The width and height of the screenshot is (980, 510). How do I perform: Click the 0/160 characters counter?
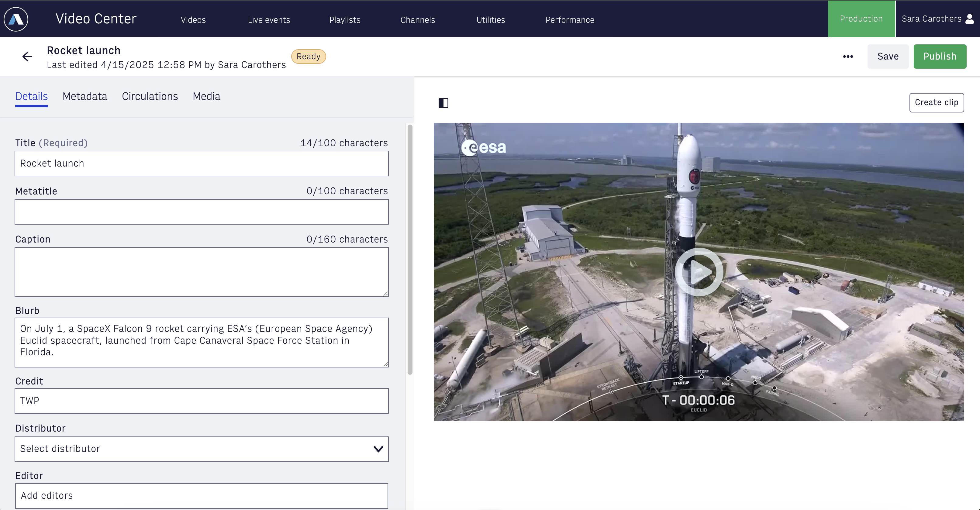click(347, 239)
